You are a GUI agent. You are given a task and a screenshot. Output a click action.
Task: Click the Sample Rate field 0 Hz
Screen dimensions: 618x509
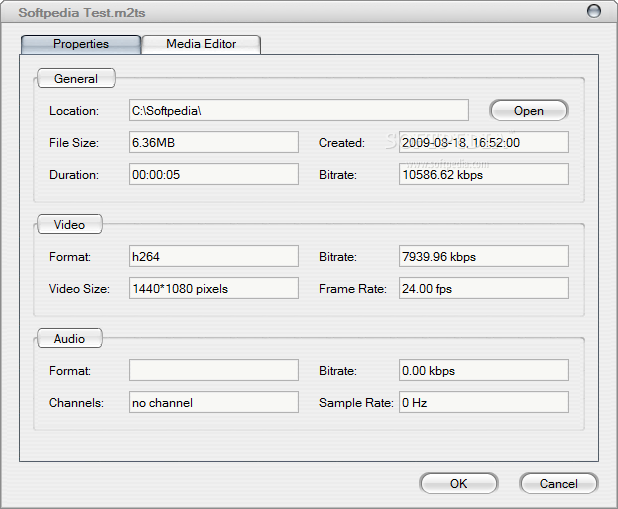click(484, 402)
